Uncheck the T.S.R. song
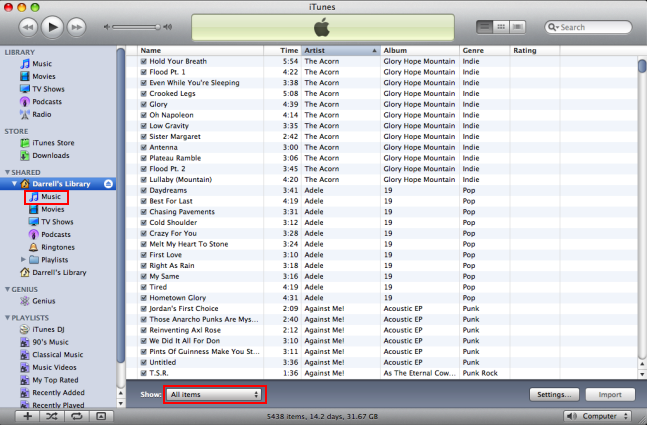 tap(144, 373)
